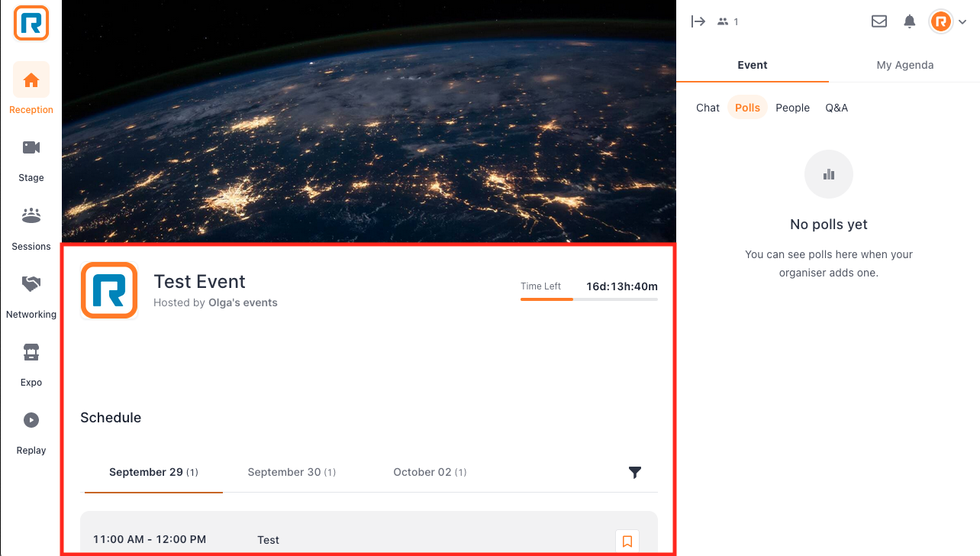Open the messages envelope icon
Viewport: 980px width, 556px height.
point(879,21)
